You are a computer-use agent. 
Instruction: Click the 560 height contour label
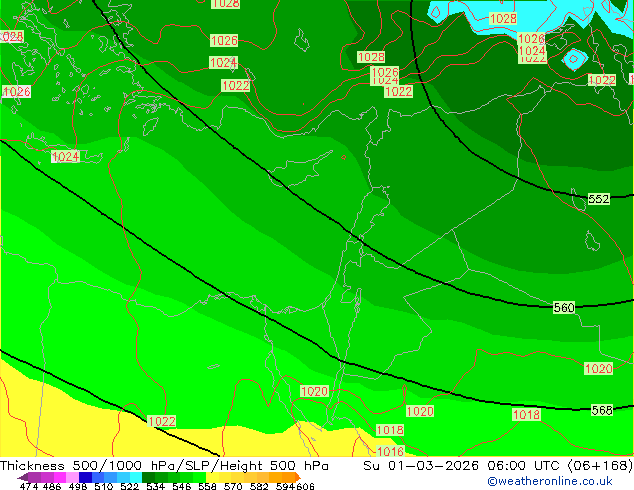[x=564, y=308]
